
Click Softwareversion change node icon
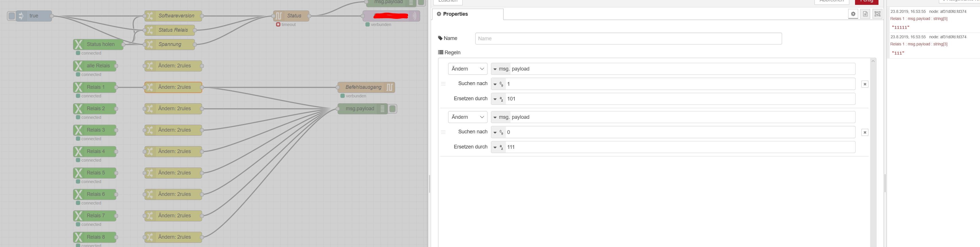pyautogui.click(x=150, y=16)
